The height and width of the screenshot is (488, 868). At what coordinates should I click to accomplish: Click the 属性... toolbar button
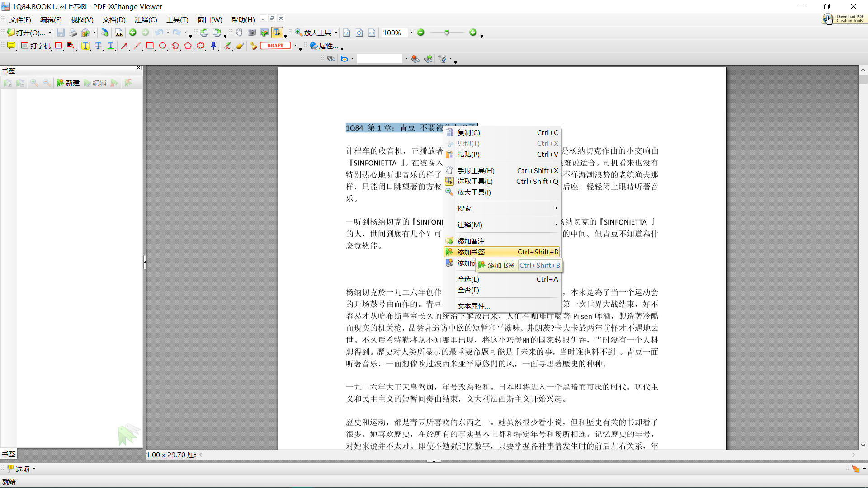click(x=324, y=46)
